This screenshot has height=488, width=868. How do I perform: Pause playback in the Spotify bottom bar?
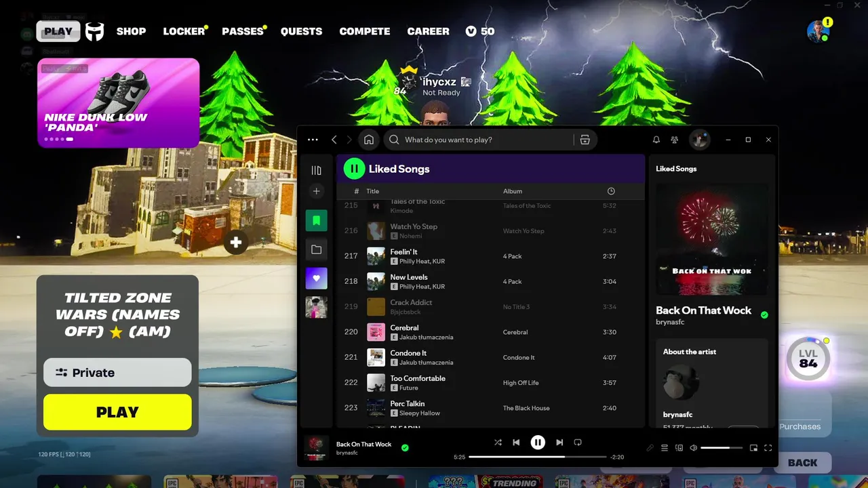point(538,443)
